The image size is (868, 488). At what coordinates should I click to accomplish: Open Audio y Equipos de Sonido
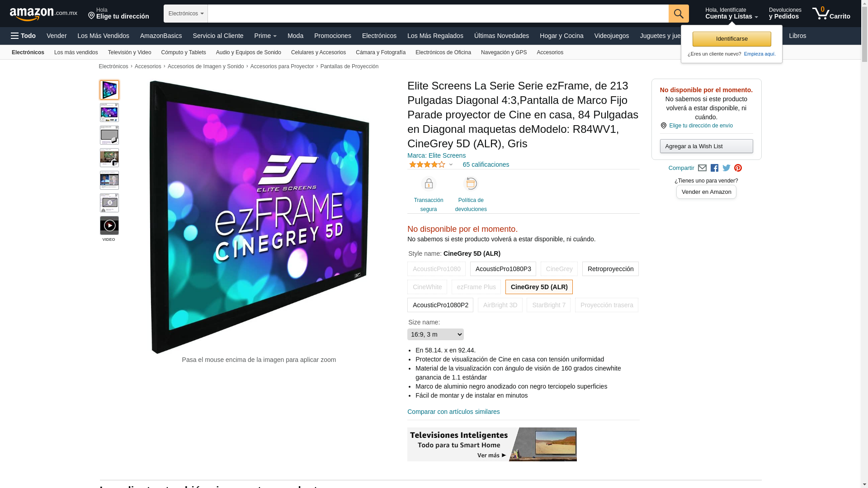(x=249, y=52)
